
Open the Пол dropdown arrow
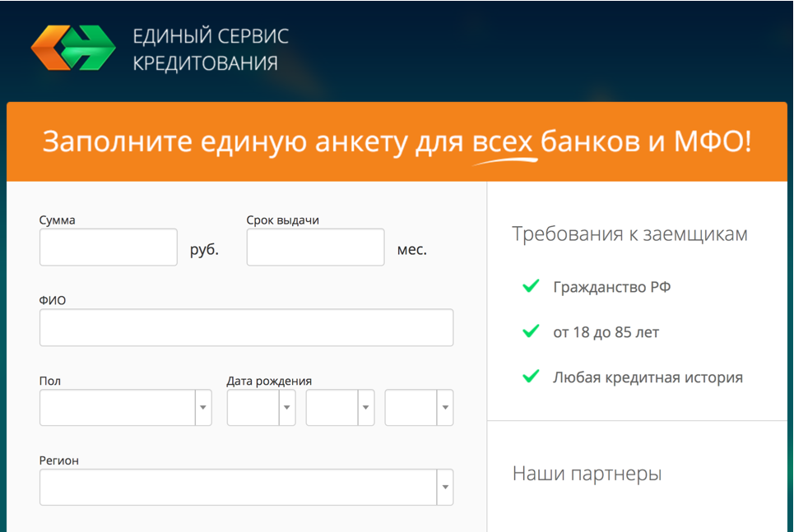(203, 408)
